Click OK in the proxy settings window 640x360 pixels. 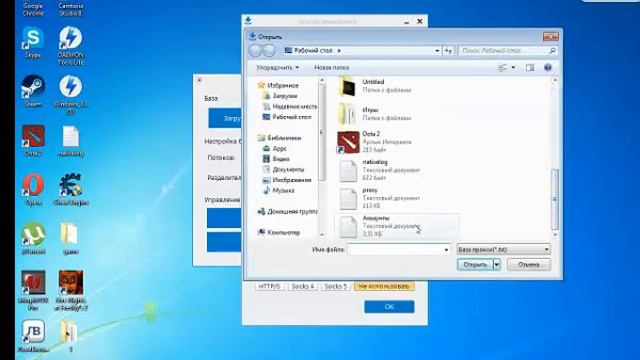click(x=389, y=307)
